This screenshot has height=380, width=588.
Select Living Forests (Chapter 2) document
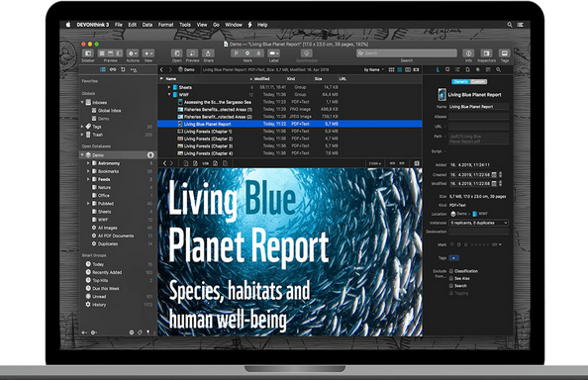[x=208, y=139]
